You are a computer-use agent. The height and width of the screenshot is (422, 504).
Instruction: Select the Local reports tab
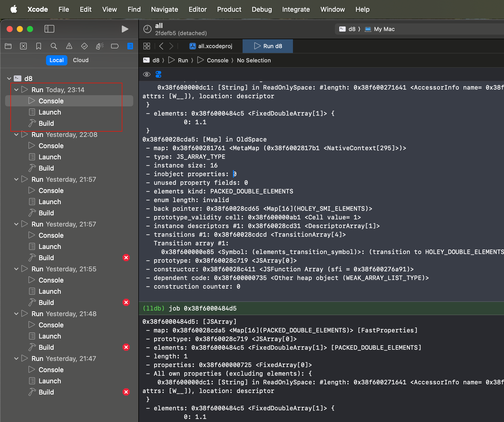[56, 60]
